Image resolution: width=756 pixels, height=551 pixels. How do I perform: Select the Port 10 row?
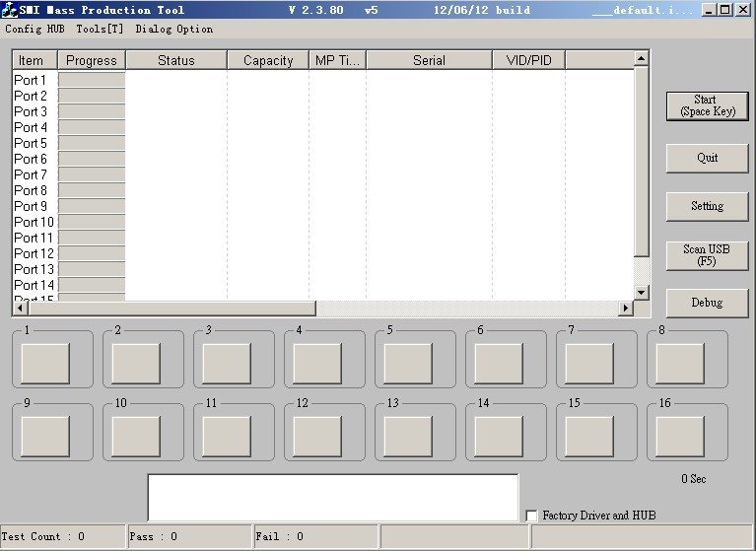[323, 222]
